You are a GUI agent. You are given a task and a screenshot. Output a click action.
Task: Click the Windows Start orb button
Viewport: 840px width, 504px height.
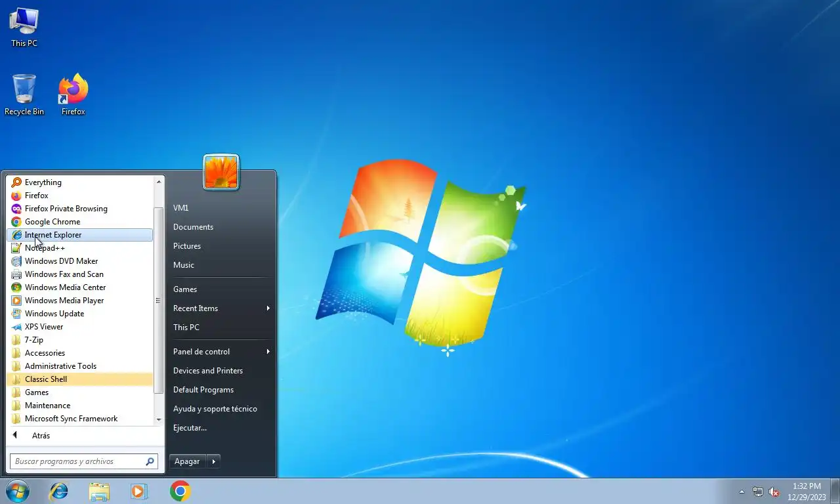pyautogui.click(x=17, y=491)
